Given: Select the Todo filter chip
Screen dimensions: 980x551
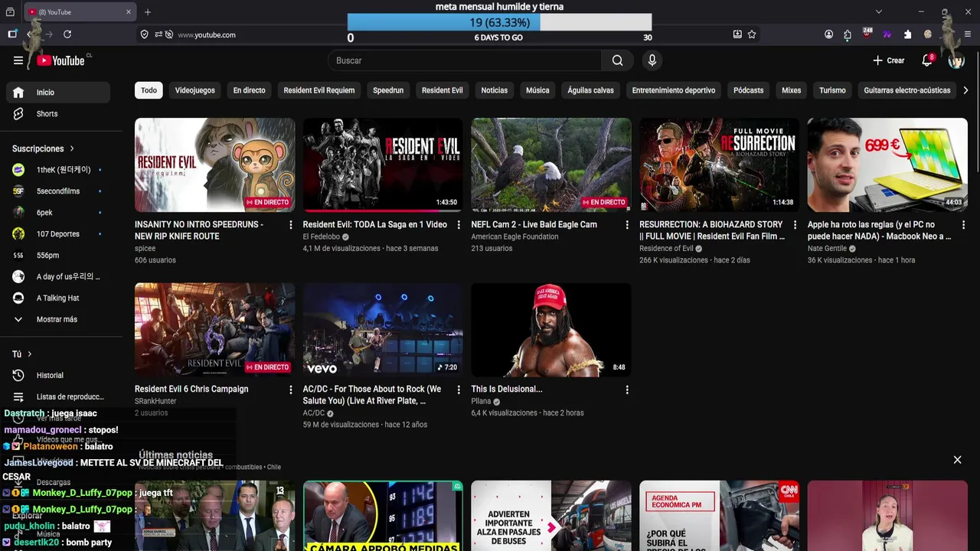Looking at the screenshot, I should coord(149,90).
